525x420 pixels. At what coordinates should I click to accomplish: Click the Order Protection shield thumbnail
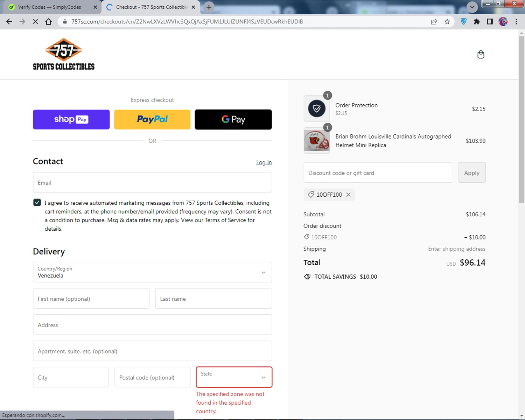coord(317,108)
